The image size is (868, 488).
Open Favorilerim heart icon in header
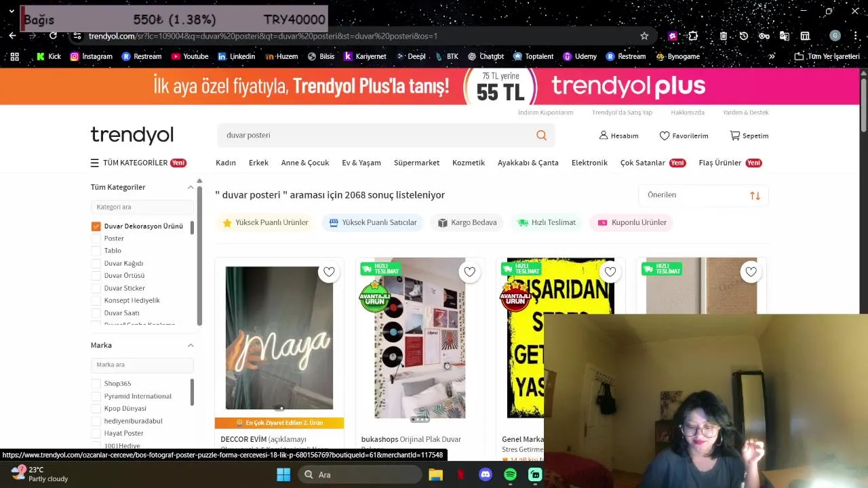coord(665,136)
